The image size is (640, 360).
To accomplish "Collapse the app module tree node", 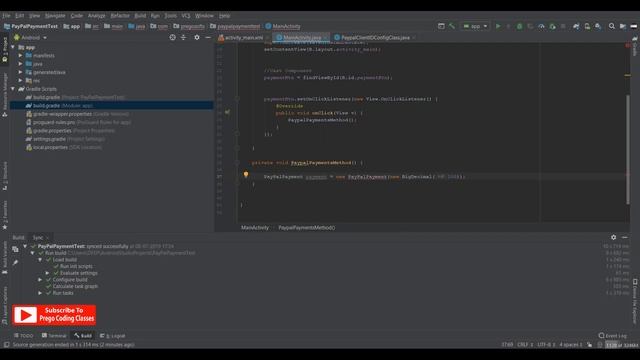I will point(13,47).
